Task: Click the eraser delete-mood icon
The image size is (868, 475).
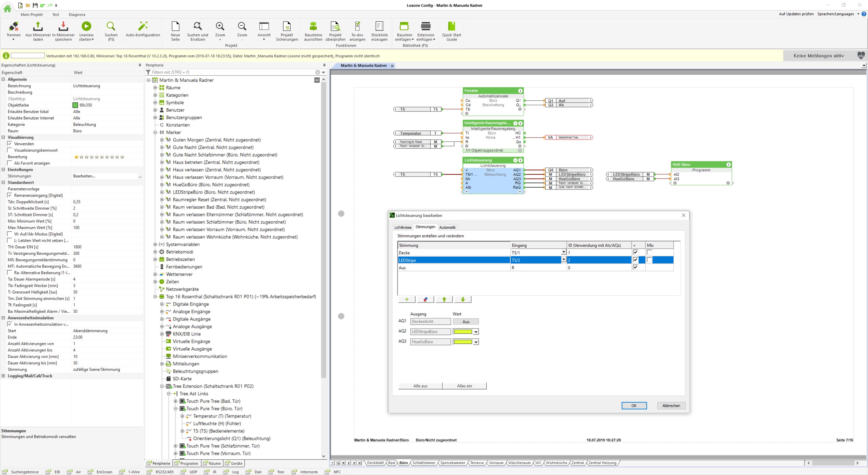Action: coord(425,299)
